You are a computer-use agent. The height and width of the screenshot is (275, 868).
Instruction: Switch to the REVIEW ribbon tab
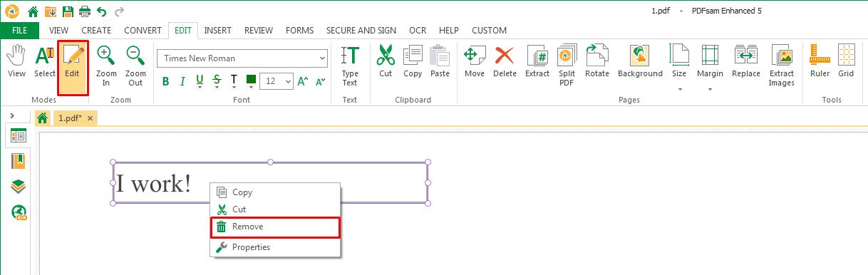coord(259,31)
